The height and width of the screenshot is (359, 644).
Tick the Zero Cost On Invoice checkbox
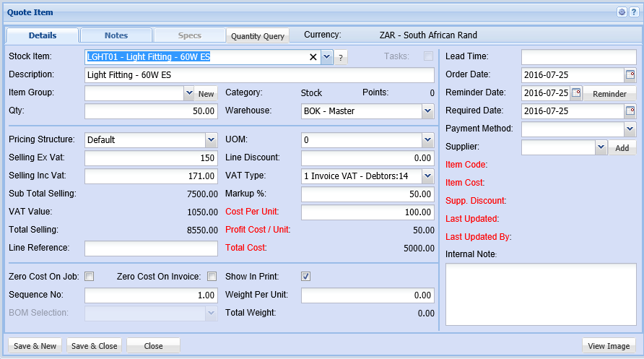coord(212,276)
